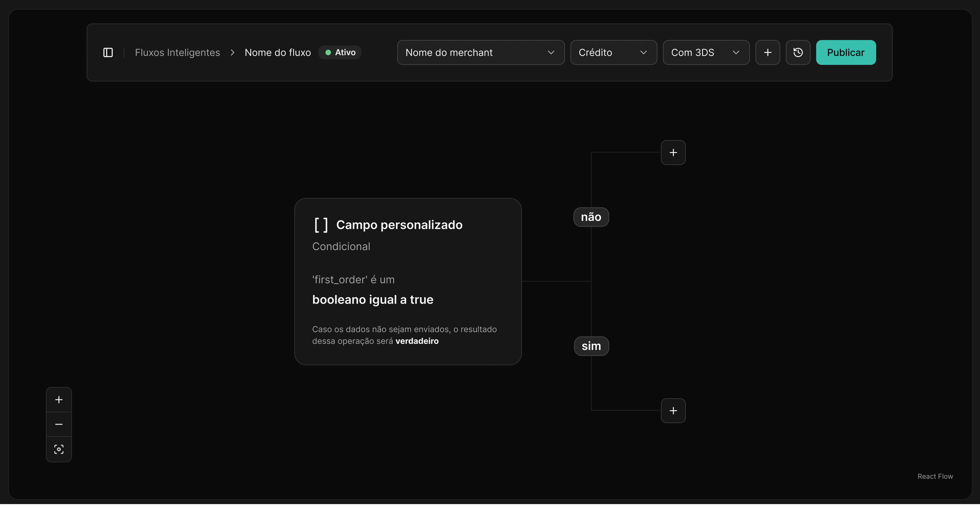Select the 'sim' edge label
This screenshot has width=980, height=508.
(591, 346)
